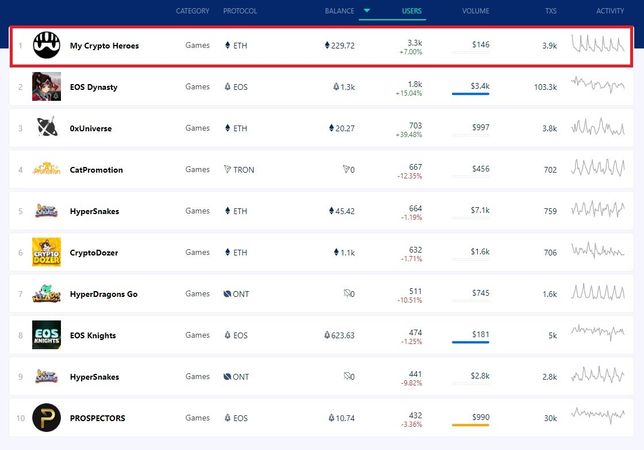Screen dimensions: 644x450
Task: Click the CATEGORY column header
Action: [x=192, y=11]
